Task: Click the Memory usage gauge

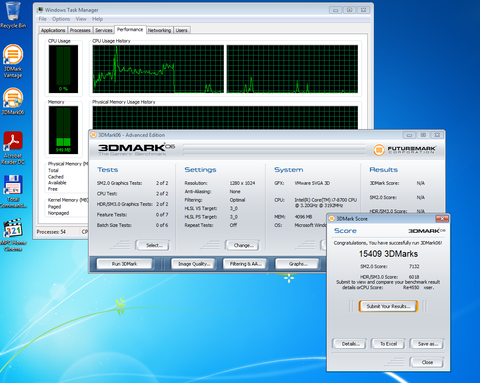Action: point(63,130)
